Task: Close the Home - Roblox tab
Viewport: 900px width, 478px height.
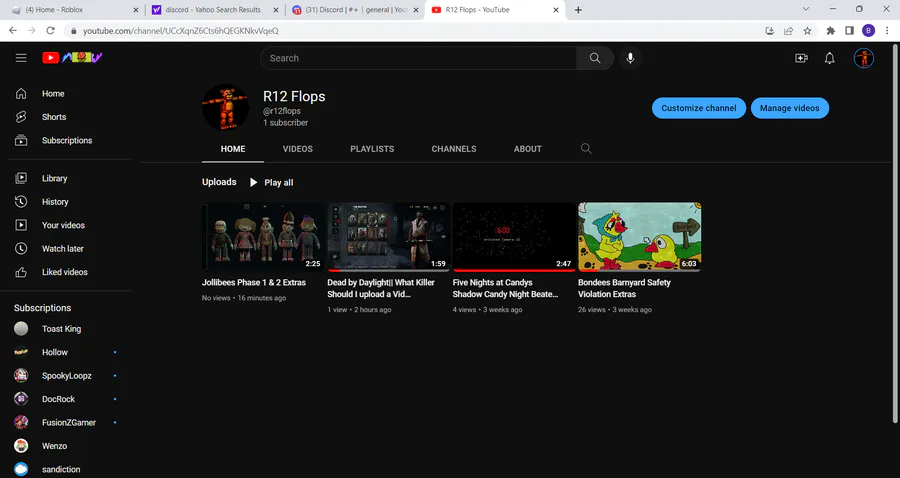Action: (135, 10)
